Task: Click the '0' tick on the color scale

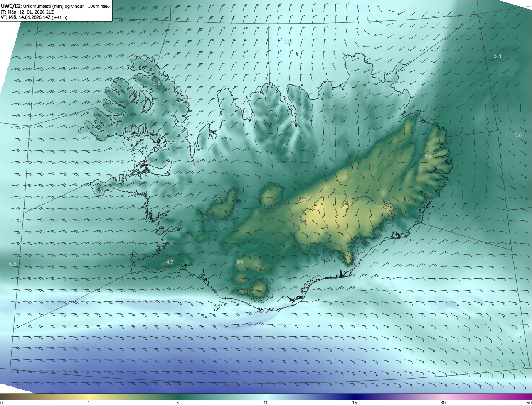Action: (x=2, y=403)
